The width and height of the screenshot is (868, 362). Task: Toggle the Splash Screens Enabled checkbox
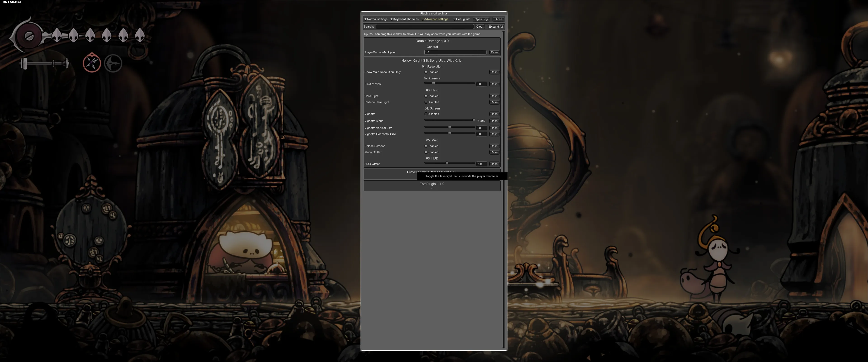426,146
